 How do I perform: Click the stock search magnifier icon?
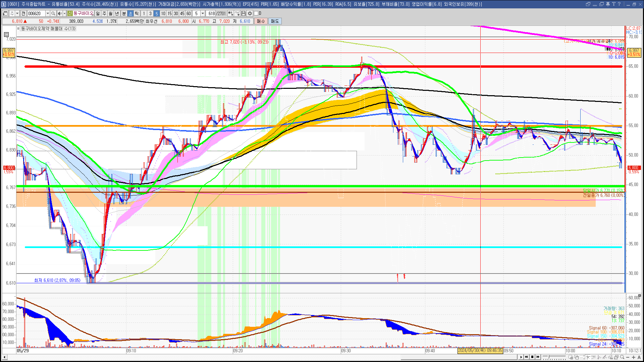53,13
